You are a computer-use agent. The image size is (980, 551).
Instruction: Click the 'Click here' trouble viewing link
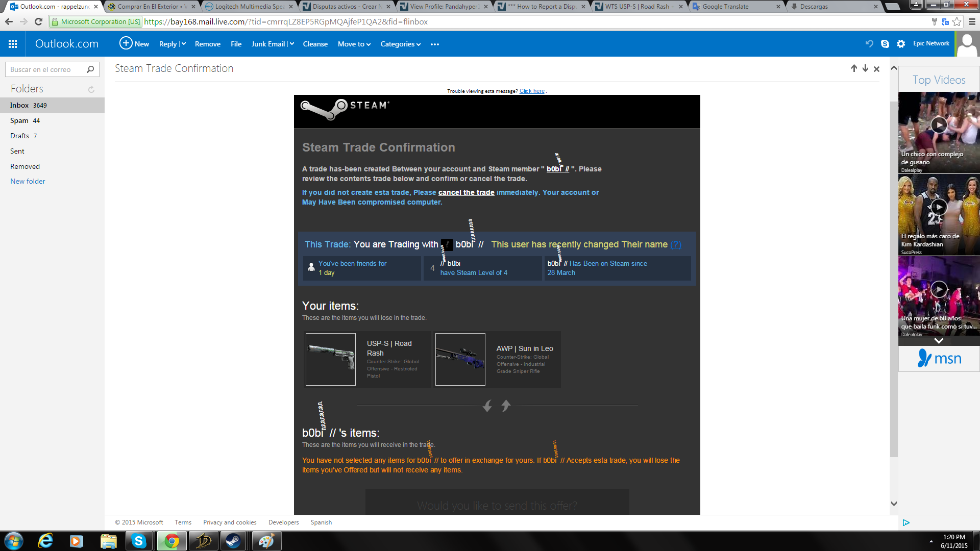[x=532, y=91]
